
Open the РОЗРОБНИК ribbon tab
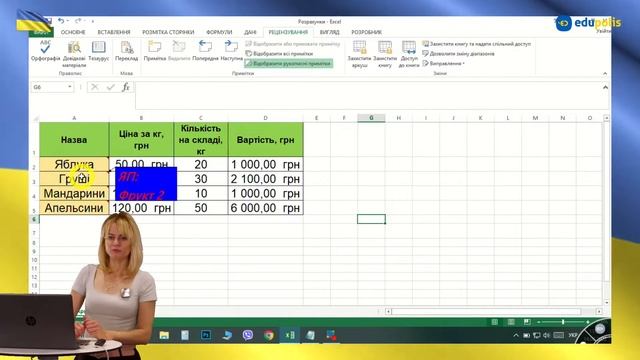pyautogui.click(x=367, y=32)
